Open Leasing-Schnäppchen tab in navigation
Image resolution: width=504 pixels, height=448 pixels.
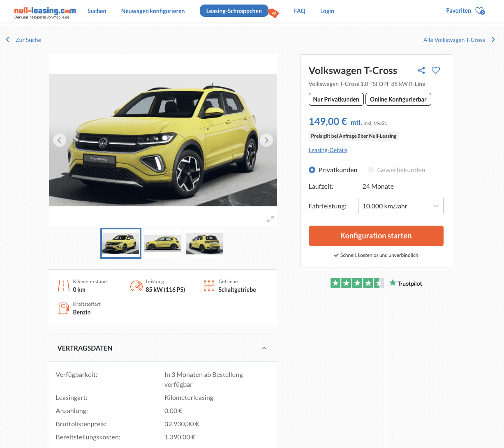(234, 11)
